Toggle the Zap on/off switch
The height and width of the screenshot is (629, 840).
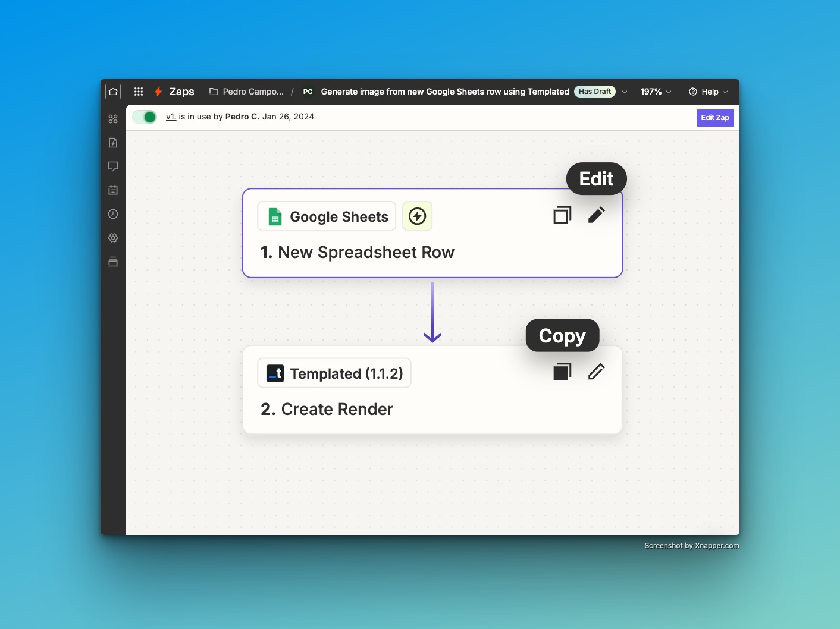point(145,117)
